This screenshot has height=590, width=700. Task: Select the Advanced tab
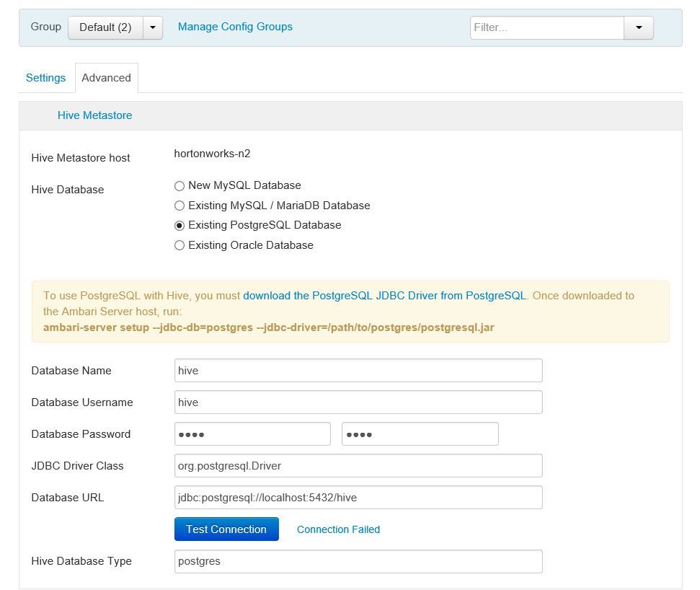(x=106, y=78)
